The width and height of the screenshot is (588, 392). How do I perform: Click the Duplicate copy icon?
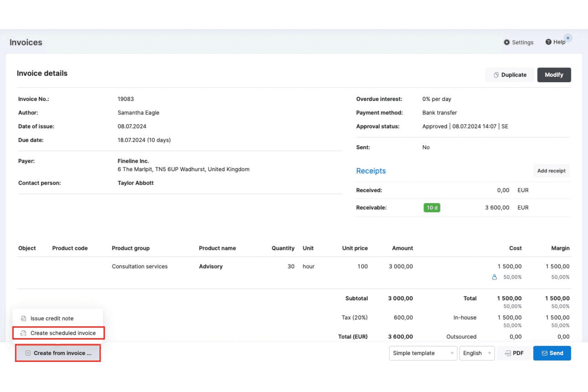496,75
